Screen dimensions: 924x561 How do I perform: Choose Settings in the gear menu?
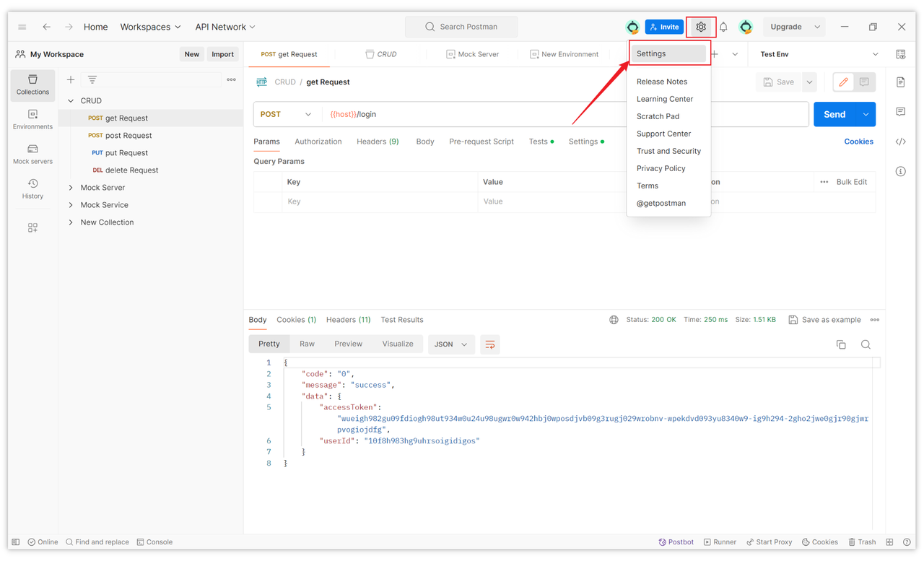(x=668, y=53)
